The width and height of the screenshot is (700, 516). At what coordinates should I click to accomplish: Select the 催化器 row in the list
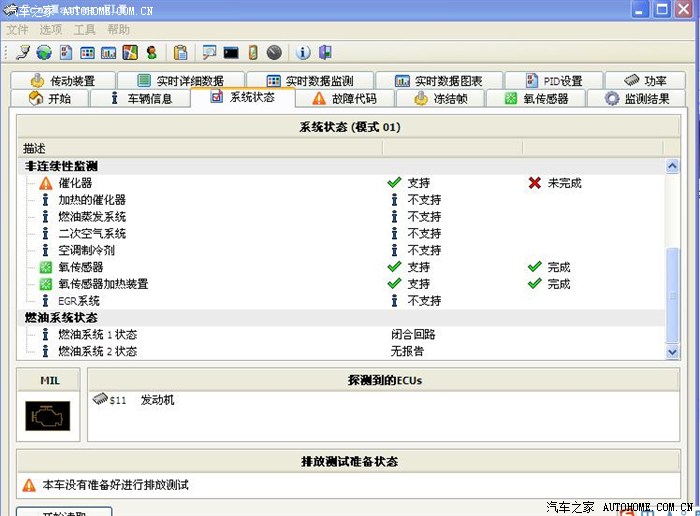[x=75, y=183]
